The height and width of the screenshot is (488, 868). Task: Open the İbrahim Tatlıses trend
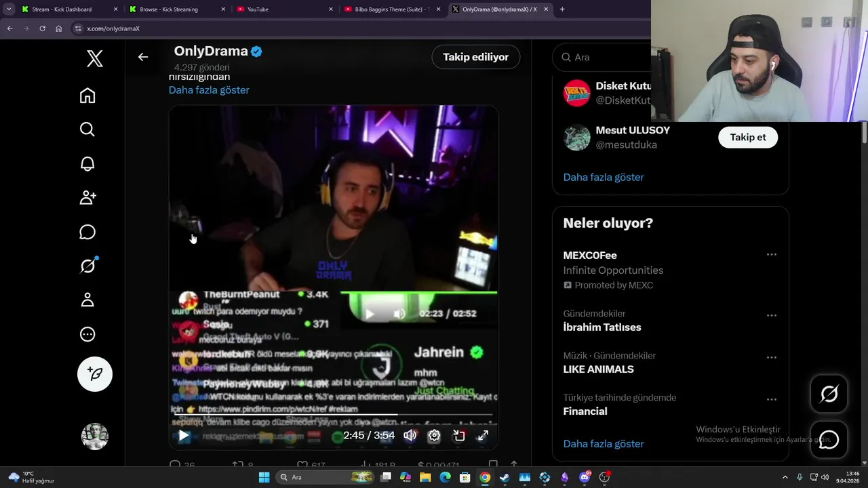point(602,327)
